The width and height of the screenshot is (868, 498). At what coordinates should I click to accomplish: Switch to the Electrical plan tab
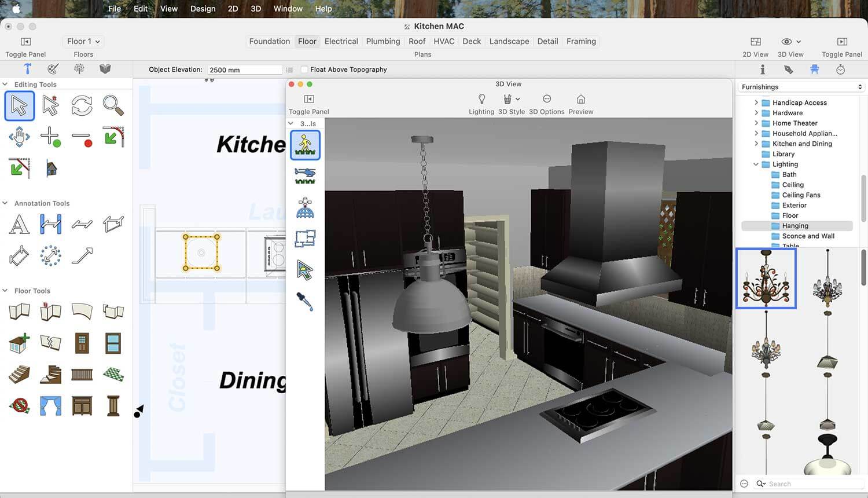[341, 42]
